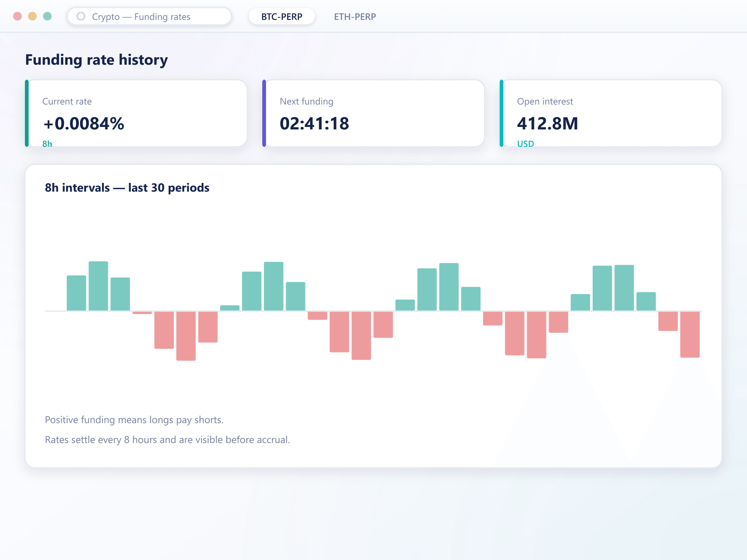Click the 412.8M value

coord(547,124)
